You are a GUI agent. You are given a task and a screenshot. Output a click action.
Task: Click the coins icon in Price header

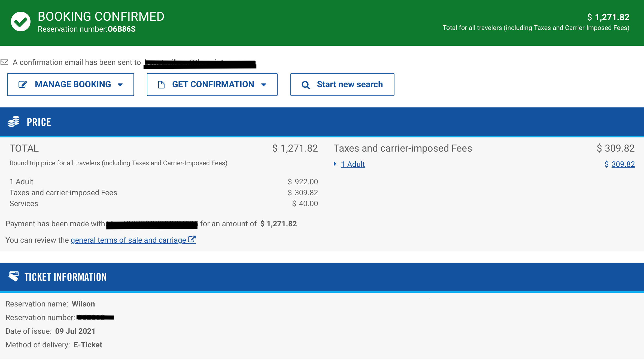click(x=14, y=122)
